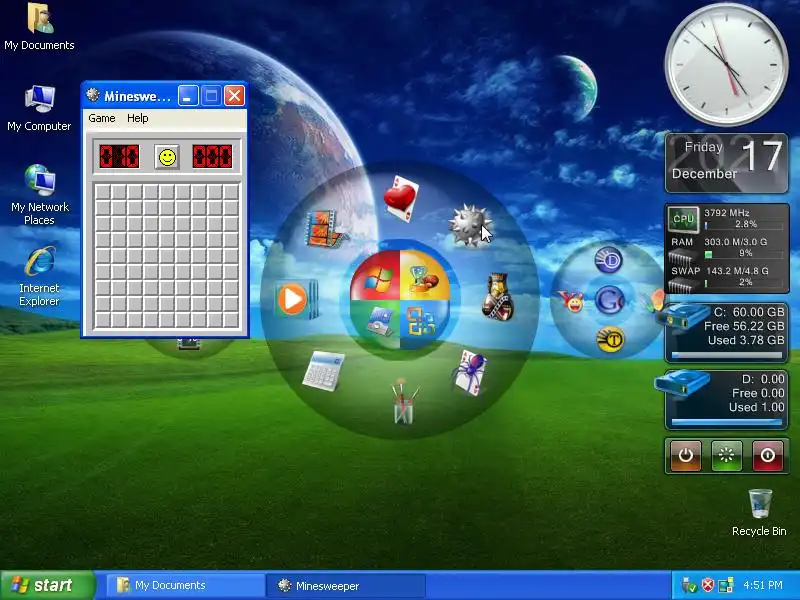800x600 pixels.
Task: Open My Computer desktop icon
Action: coord(39,109)
